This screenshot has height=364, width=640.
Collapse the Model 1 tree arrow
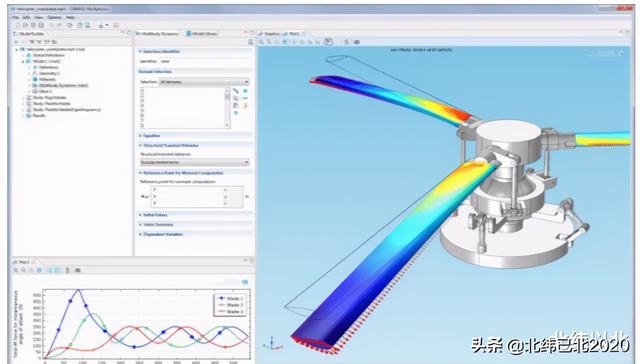pos(23,61)
